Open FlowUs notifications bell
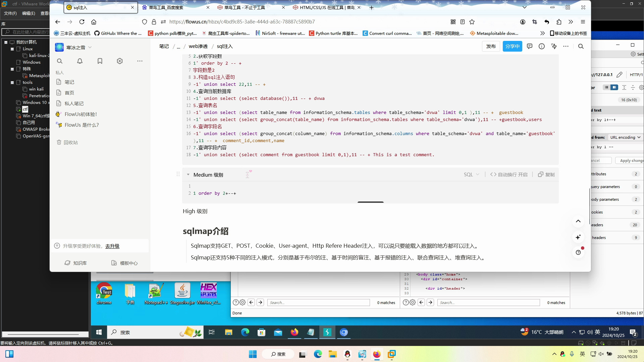Image resolution: width=644 pixels, height=362 pixels. [x=80, y=61]
